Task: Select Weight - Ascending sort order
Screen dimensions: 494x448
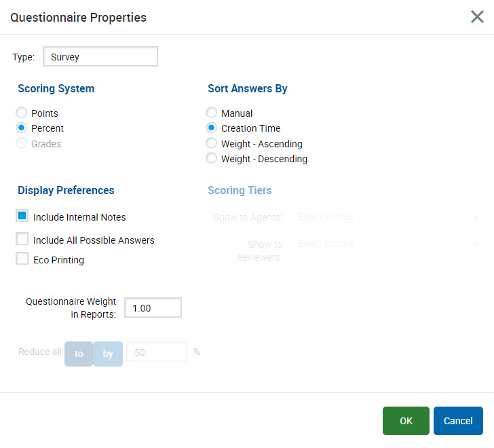Action: coord(212,144)
